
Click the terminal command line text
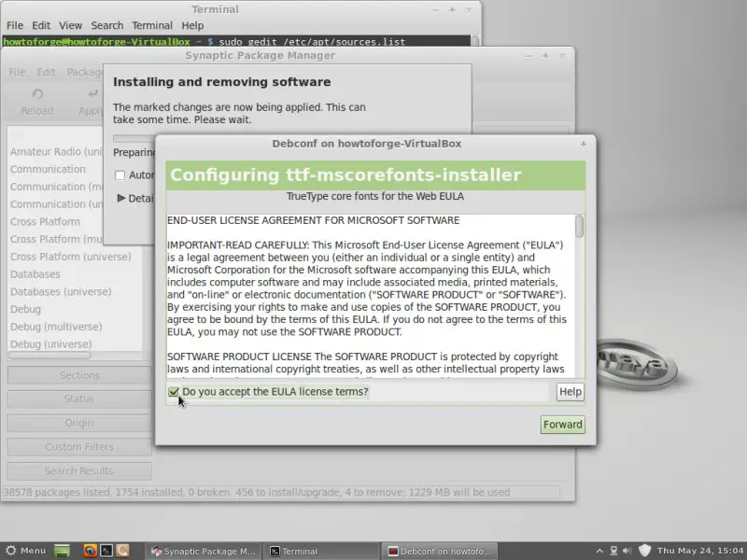pos(312,42)
